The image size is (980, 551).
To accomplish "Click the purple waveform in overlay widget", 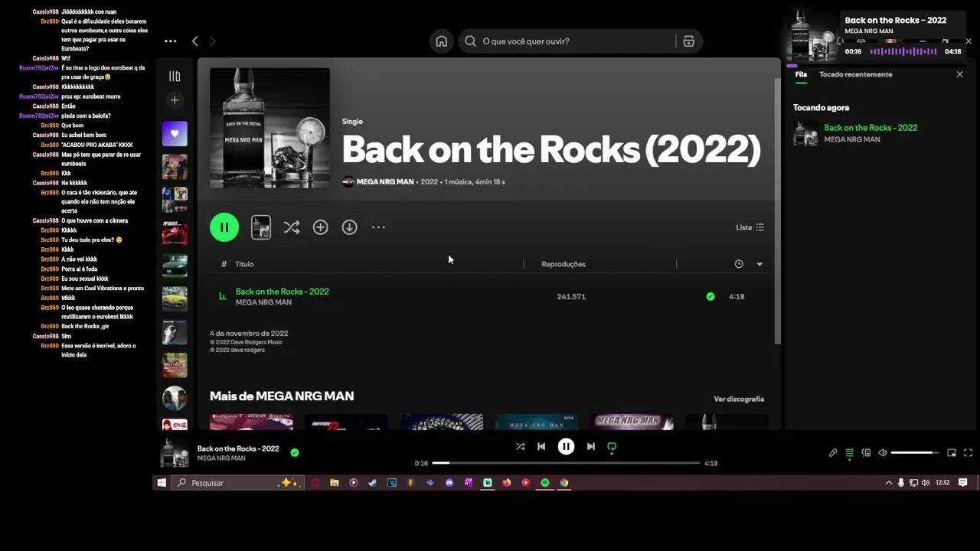I will pos(903,52).
